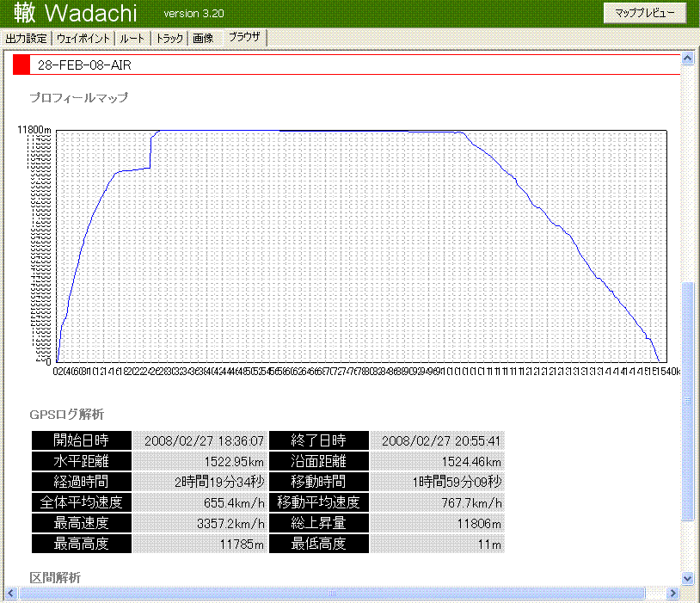Select the ルート tab

click(x=132, y=39)
